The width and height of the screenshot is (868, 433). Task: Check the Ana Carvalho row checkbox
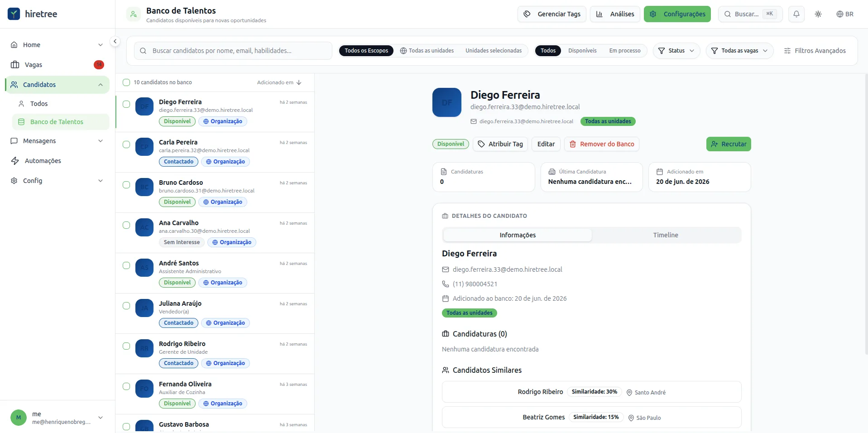click(x=126, y=225)
